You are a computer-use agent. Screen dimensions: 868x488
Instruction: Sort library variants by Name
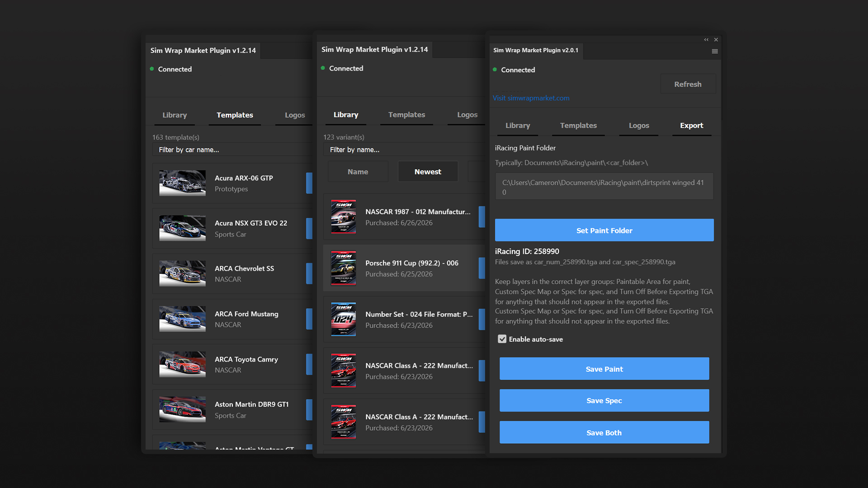[x=358, y=172]
